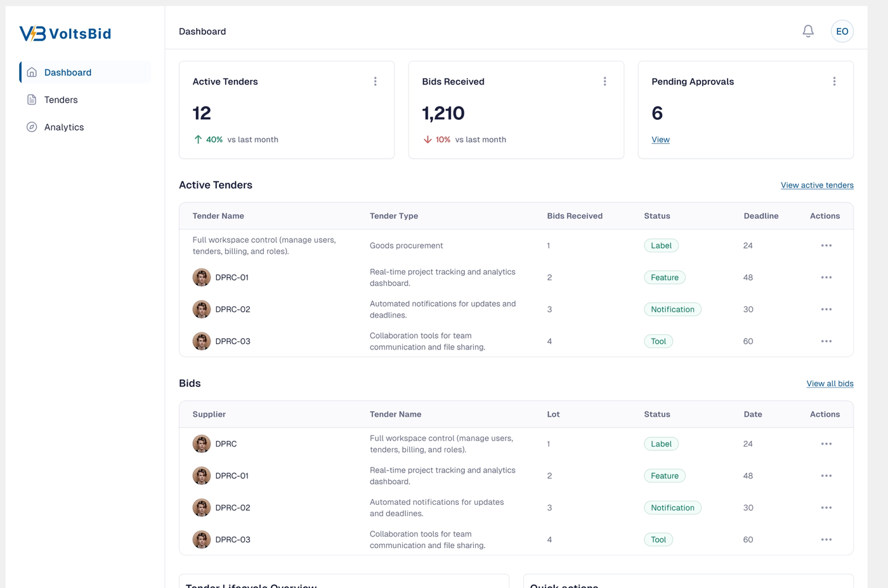
Task: Open the EO user avatar menu
Action: click(x=842, y=31)
